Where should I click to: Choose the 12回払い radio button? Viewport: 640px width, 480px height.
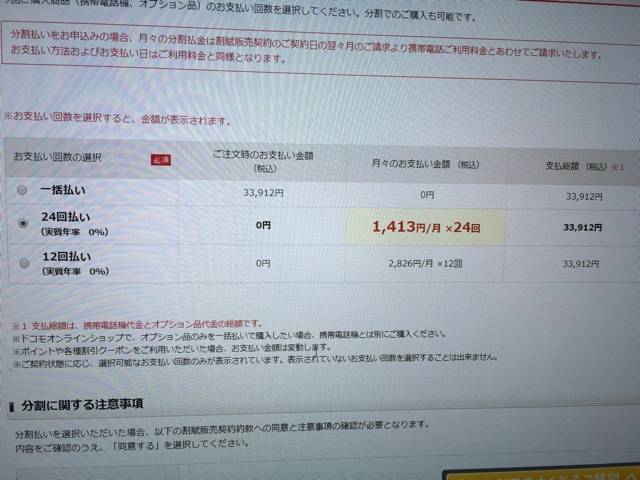[x=24, y=263]
